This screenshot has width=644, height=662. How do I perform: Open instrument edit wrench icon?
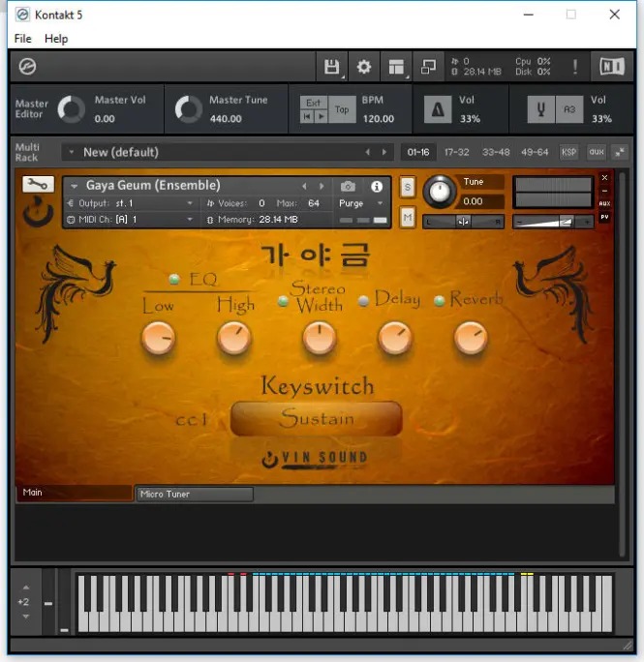point(38,185)
